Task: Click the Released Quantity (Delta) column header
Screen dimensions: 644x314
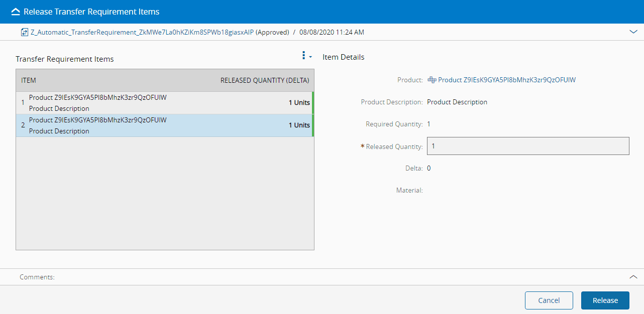Action: (x=265, y=80)
